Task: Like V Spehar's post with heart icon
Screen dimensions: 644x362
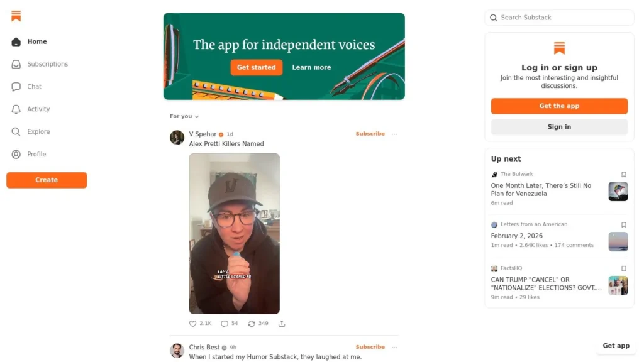Action: tap(193, 324)
